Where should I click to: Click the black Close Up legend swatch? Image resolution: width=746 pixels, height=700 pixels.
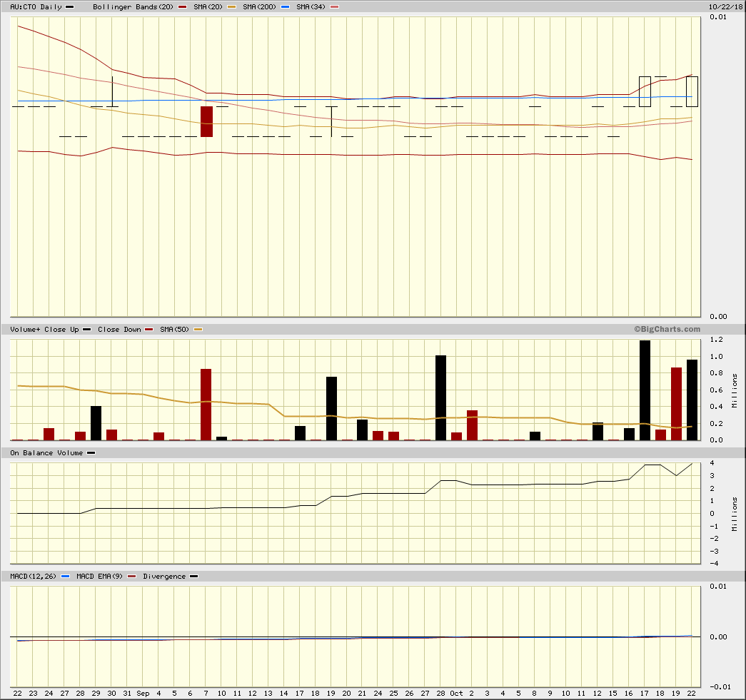point(86,330)
